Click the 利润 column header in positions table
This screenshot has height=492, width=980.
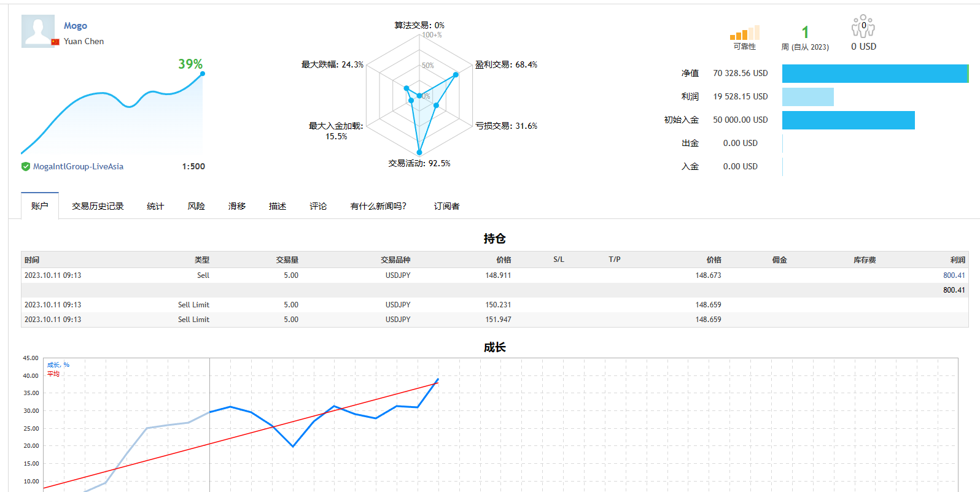coord(958,260)
